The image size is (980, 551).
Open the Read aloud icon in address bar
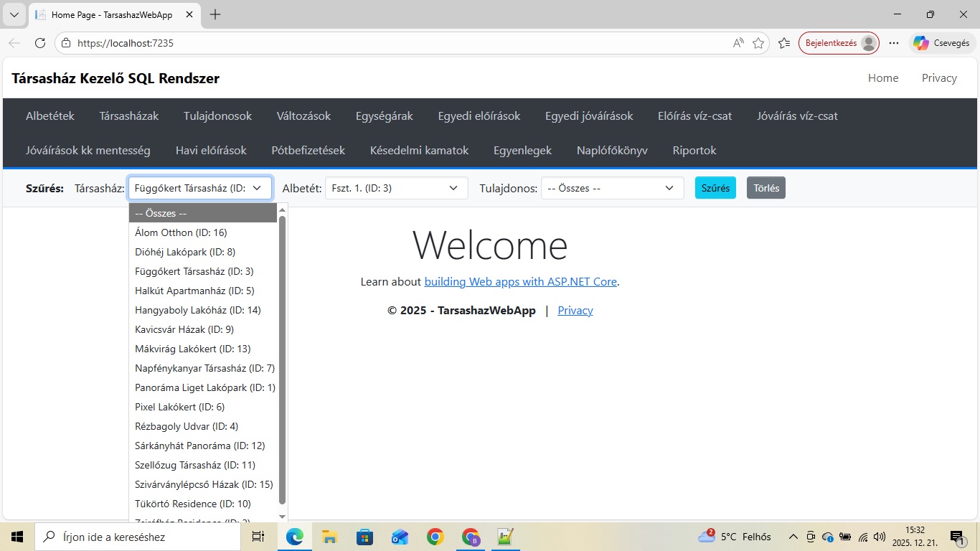(x=738, y=43)
